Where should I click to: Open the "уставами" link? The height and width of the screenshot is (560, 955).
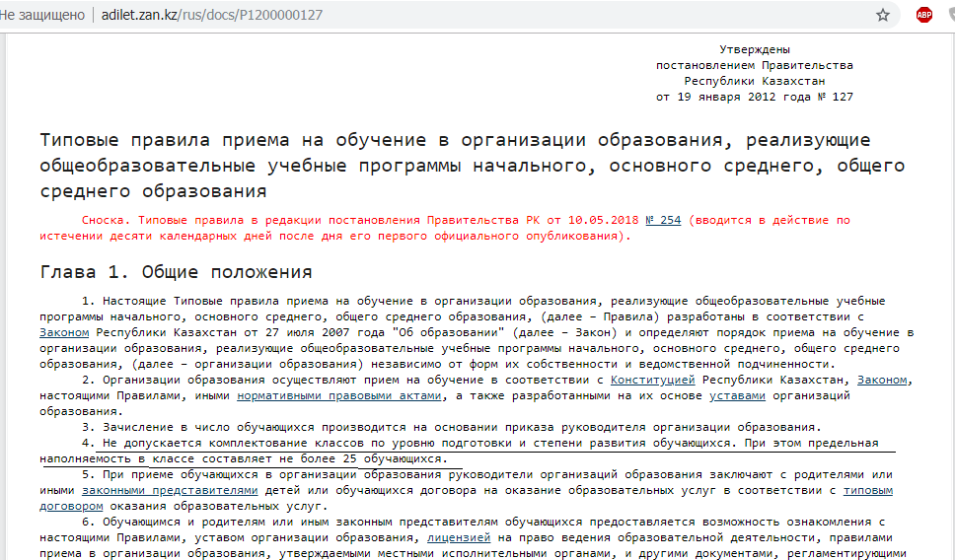coord(737,396)
